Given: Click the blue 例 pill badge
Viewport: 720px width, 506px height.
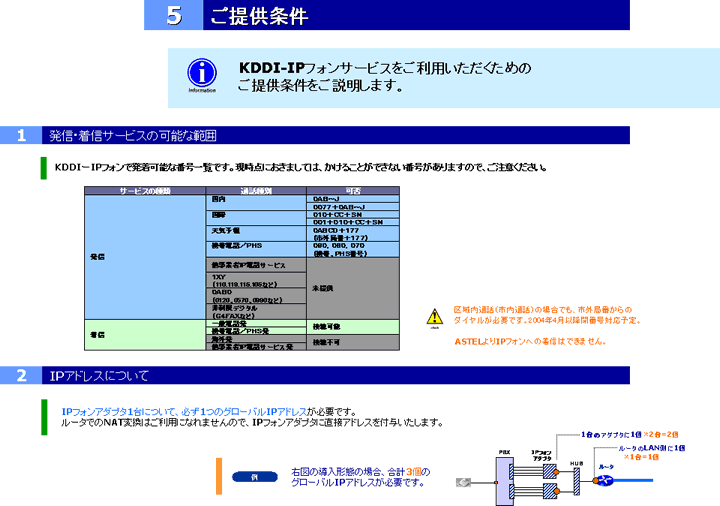Looking at the screenshot, I should 255,477.
